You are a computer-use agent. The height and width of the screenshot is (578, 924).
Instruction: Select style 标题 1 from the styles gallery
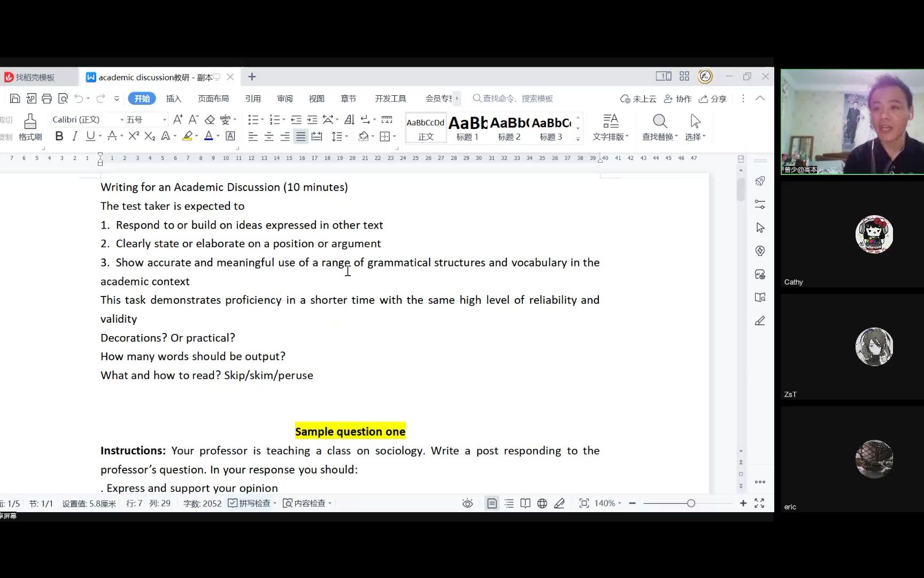click(467, 127)
